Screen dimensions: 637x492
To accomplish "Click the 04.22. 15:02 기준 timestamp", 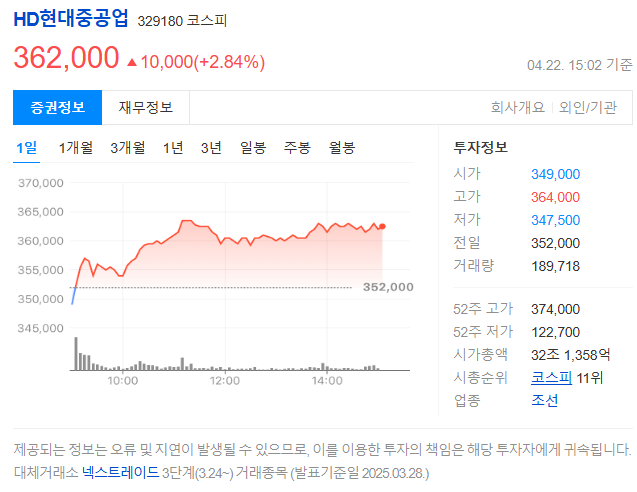I will tap(580, 65).
